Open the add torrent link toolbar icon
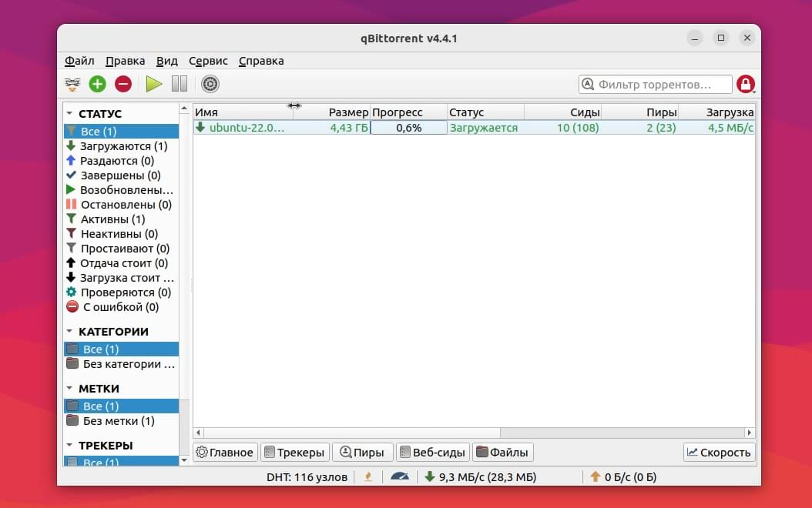Screen dimensions: 812x508 pos(72,85)
